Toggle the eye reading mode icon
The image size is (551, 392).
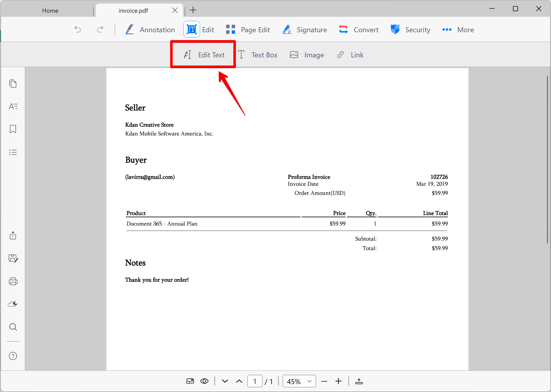pos(204,381)
